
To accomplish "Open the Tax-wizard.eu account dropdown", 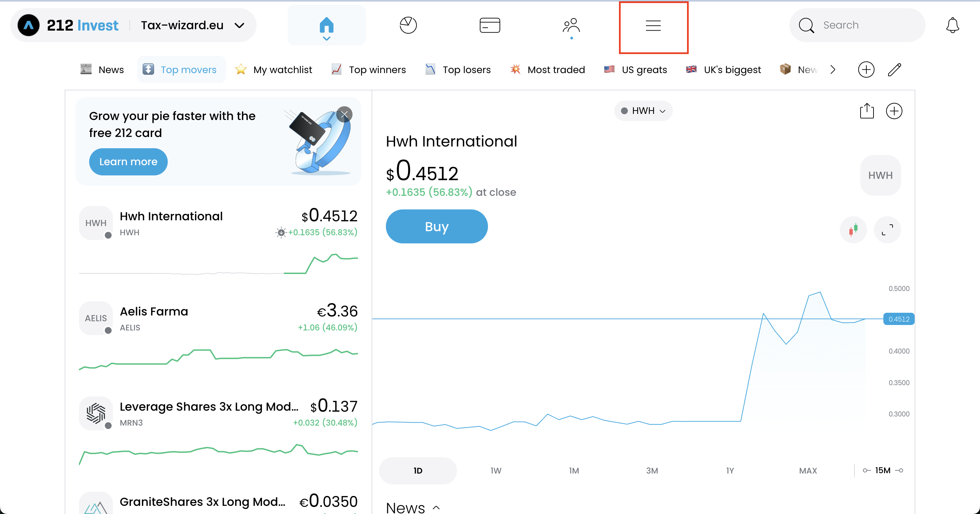I will [x=193, y=25].
